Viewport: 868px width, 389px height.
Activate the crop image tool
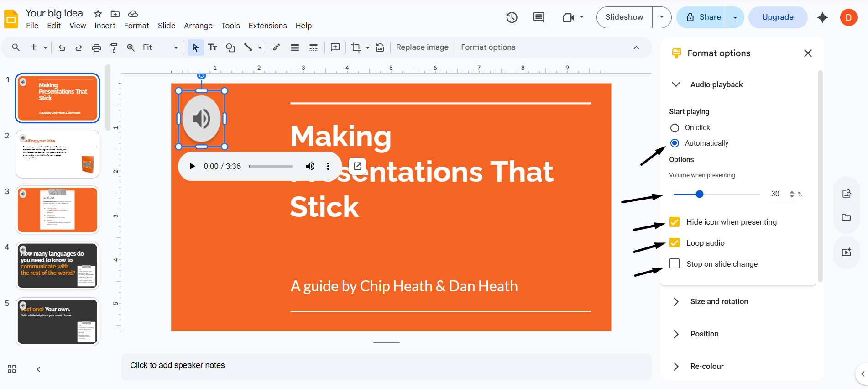[x=356, y=47]
